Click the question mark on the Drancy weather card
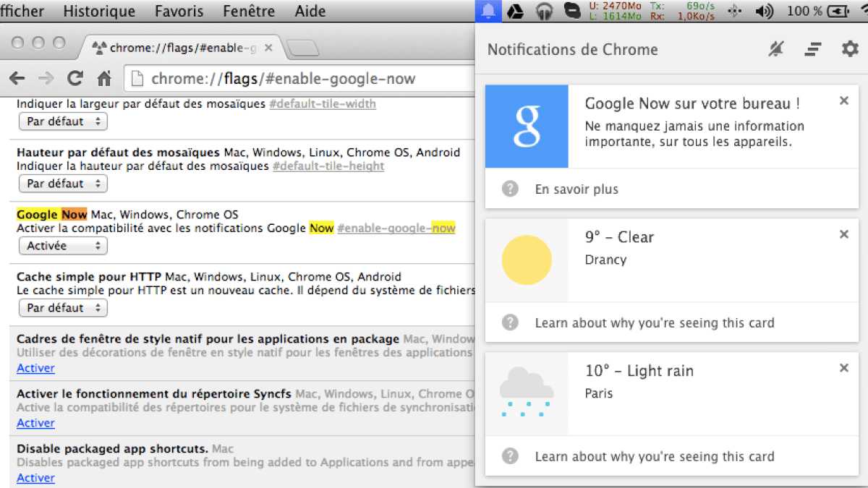 (511, 322)
